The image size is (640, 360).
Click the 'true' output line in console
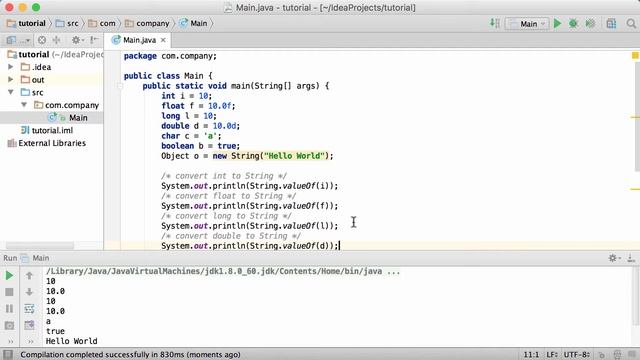coord(55,331)
